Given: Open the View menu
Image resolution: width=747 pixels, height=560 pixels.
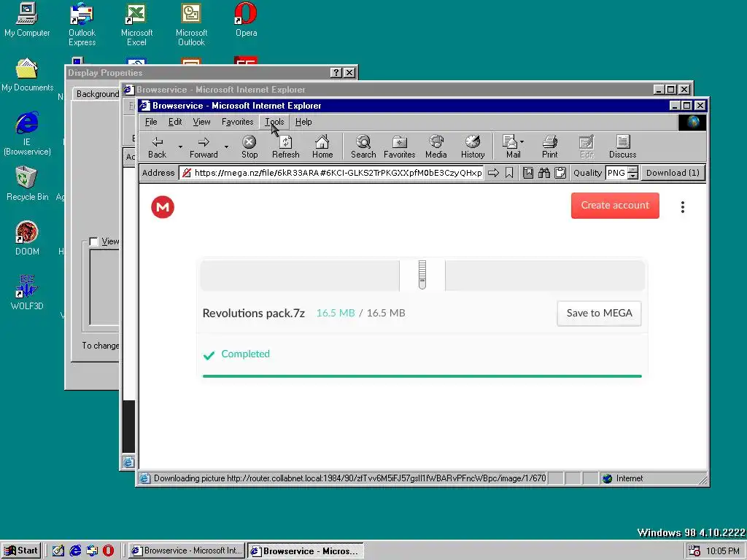Looking at the screenshot, I should [201, 122].
